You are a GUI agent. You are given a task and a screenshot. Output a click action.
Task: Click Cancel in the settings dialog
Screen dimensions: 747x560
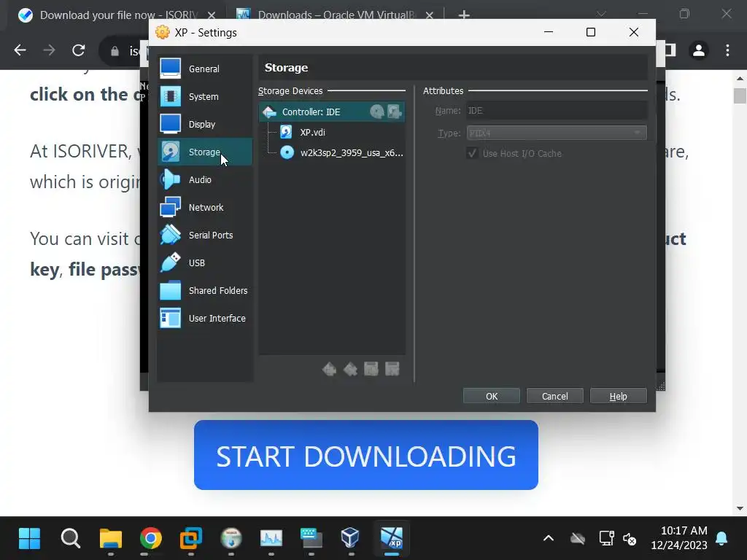555,396
